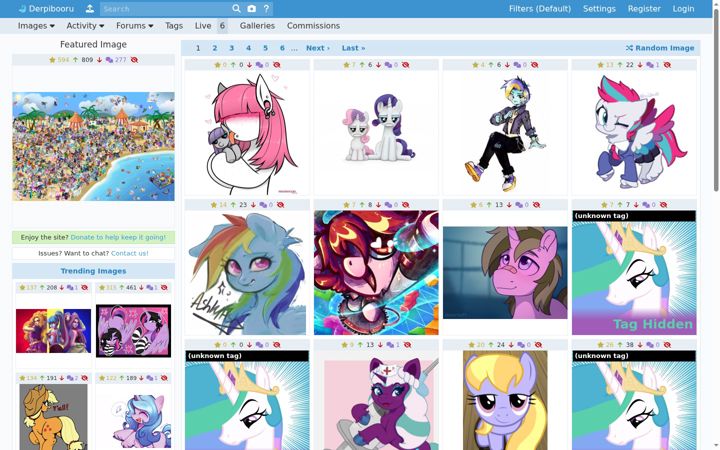The height and width of the screenshot is (450, 720).
Task: Click the Register link
Action: (644, 9)
